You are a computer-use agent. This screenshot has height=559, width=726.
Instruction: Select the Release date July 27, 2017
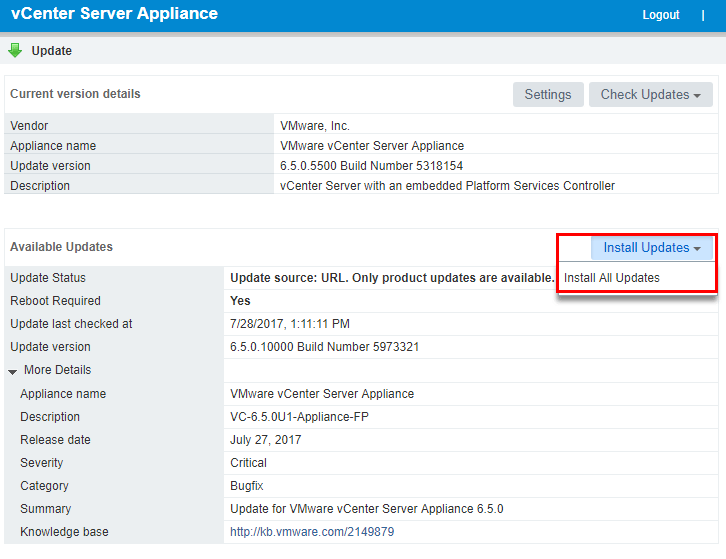[x=265, y=440]
